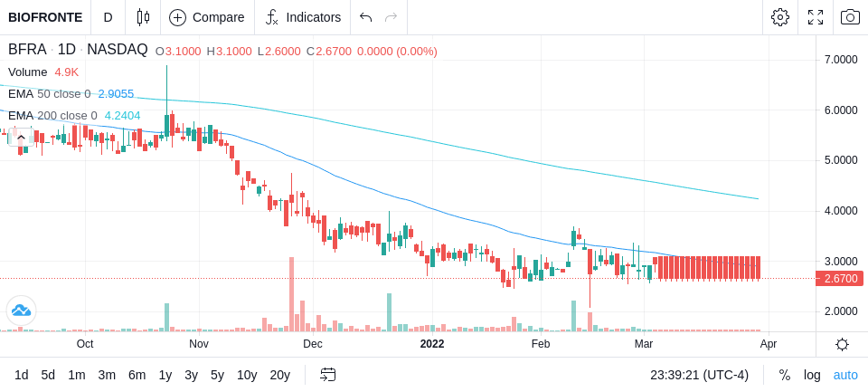Click the Mar date axis label
The height and width of the screenshot is (392, 868).
coord(644,344)
